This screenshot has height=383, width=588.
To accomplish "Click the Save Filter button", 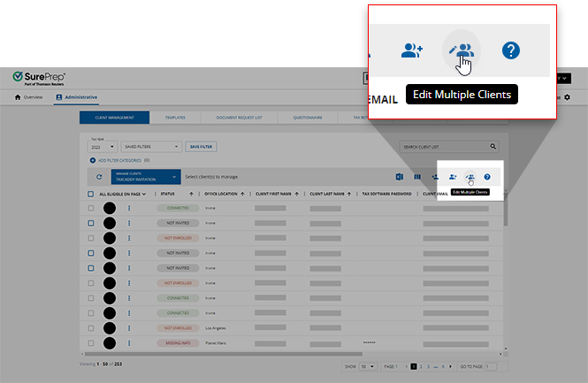I will pos(201,146).
